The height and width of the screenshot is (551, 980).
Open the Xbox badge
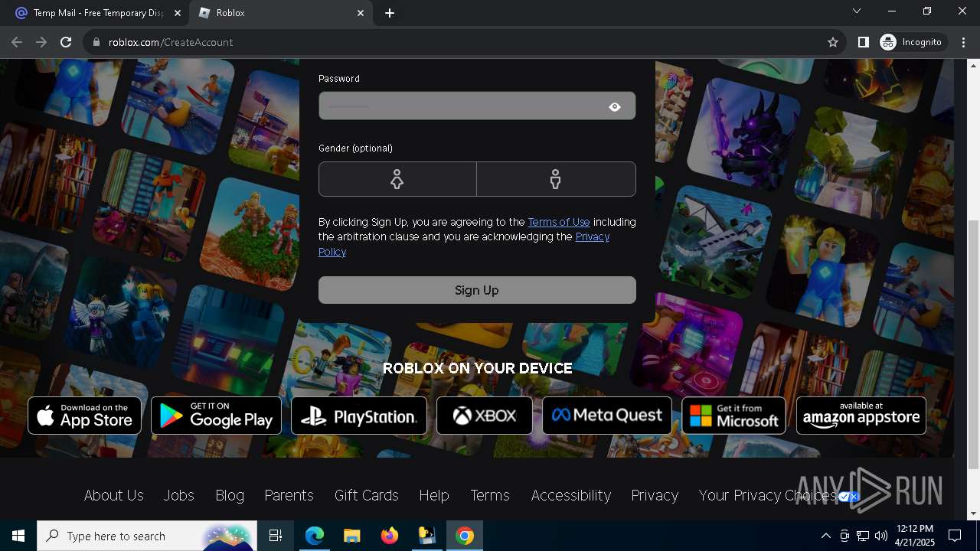pyautogui.click(x=485, y=416)
